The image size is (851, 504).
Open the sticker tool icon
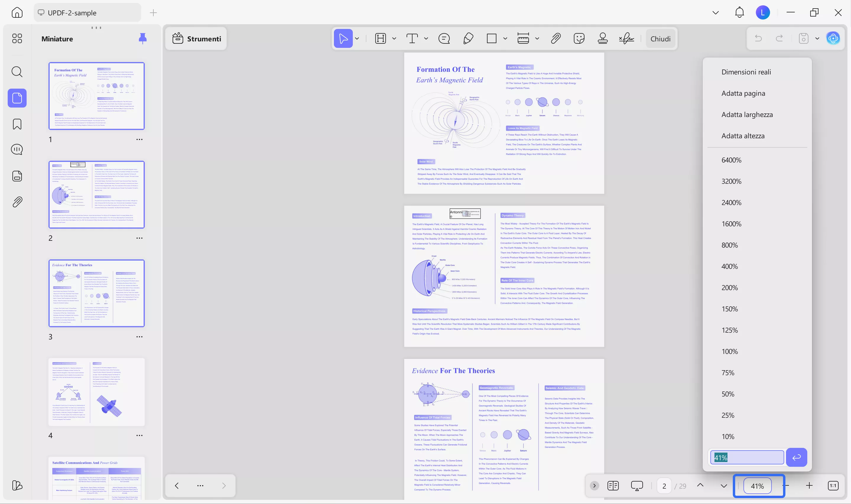click(579, 39)
